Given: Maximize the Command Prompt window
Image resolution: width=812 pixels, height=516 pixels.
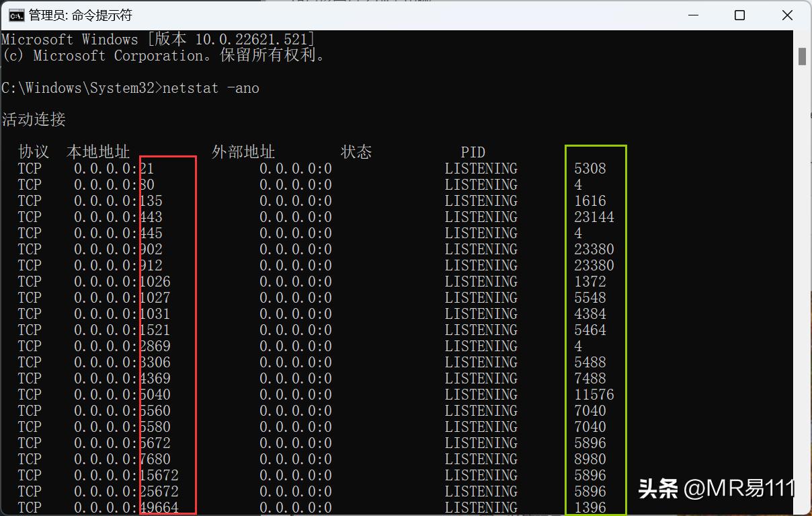Looking at the screenshot, I should [739, 14].
